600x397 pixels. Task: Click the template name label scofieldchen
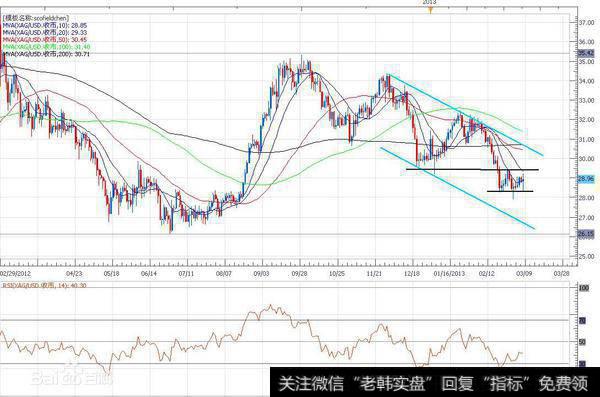36,18
